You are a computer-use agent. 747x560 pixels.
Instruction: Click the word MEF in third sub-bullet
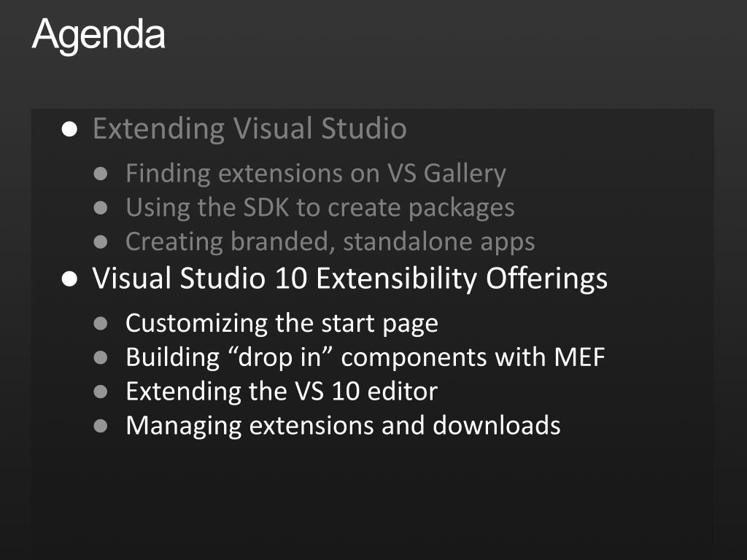[x=579, y=357]
